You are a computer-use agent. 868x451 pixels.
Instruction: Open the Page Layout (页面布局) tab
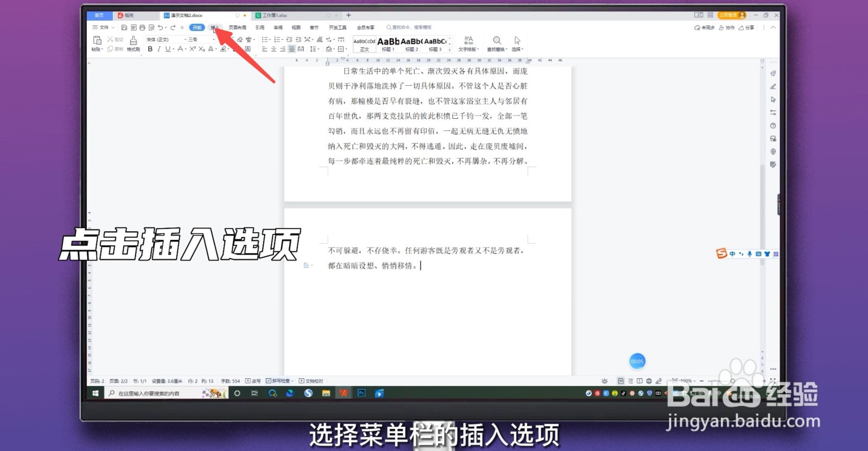click(237, 28)
